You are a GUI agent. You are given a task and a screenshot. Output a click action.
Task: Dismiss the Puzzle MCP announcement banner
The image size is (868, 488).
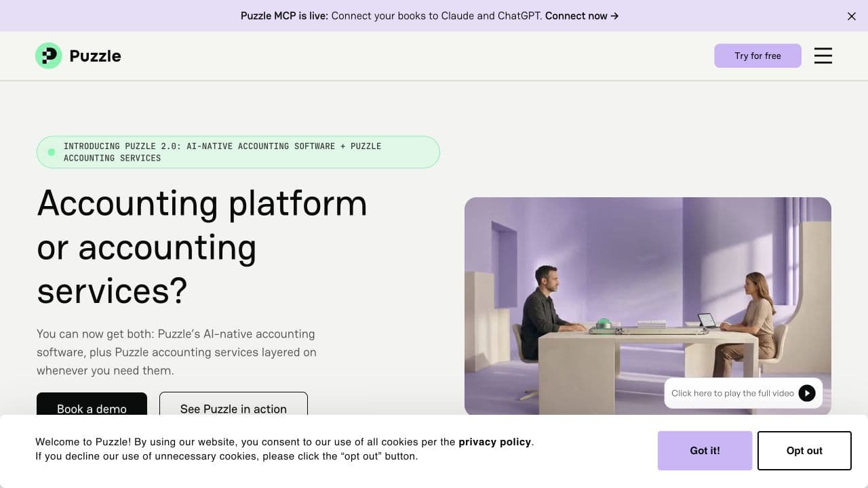pyautogui.click(x=852, y=16)
